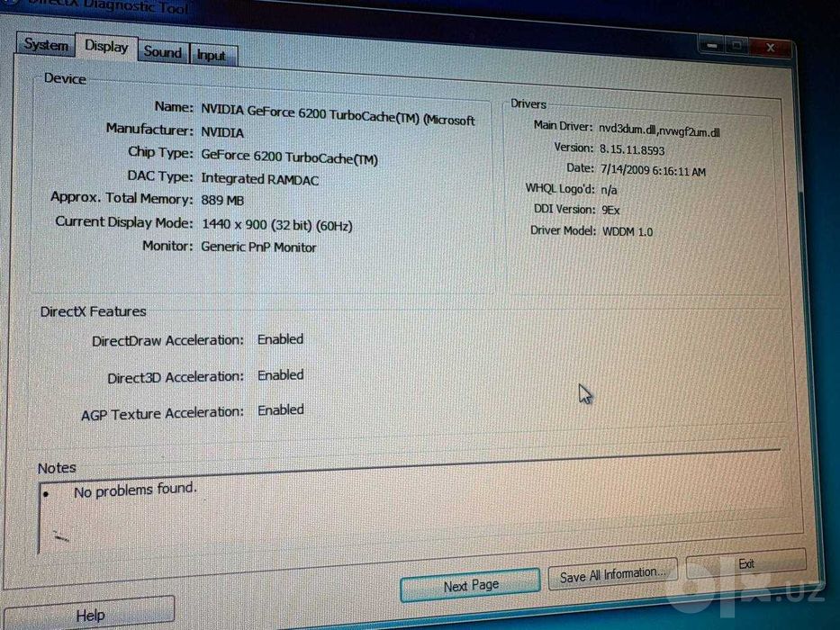Image resolution: width=840 pixels, height=630 pixels.
Task: Click the Chip Type value GeForce 6200 TurboCache(TM)
Action: pos(289,157)
